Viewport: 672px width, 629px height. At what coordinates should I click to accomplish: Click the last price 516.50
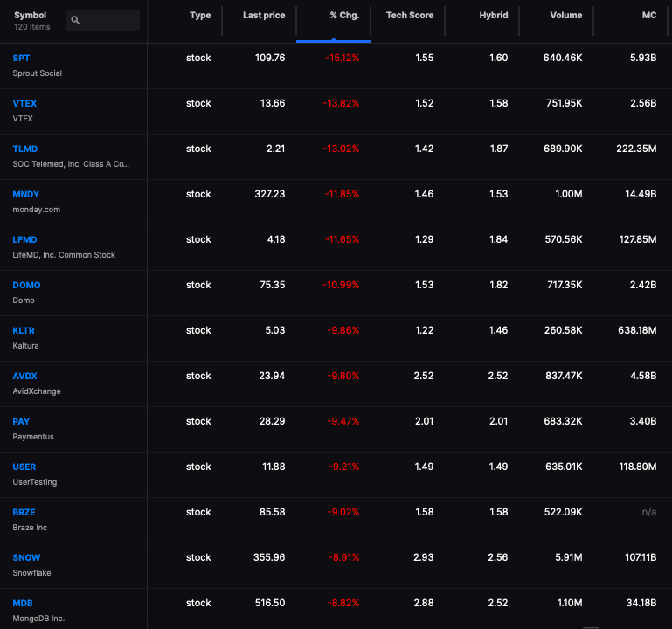click(270, 603)
